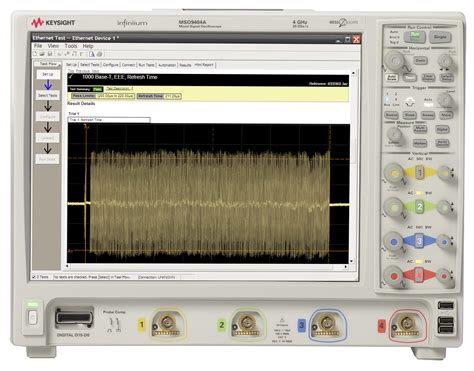
Task: Click the Refresh Time waveform screenshot
Action: pos(209,194)
